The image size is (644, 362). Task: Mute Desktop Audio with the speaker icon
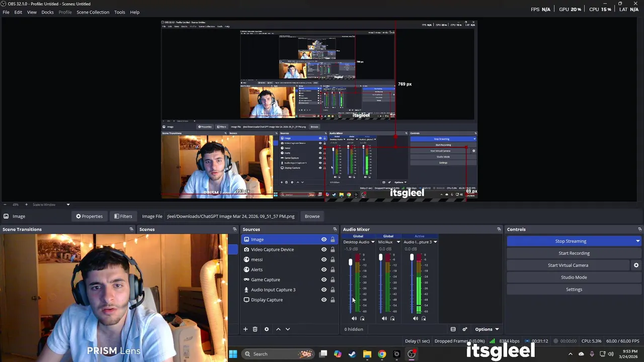[354, 318]
